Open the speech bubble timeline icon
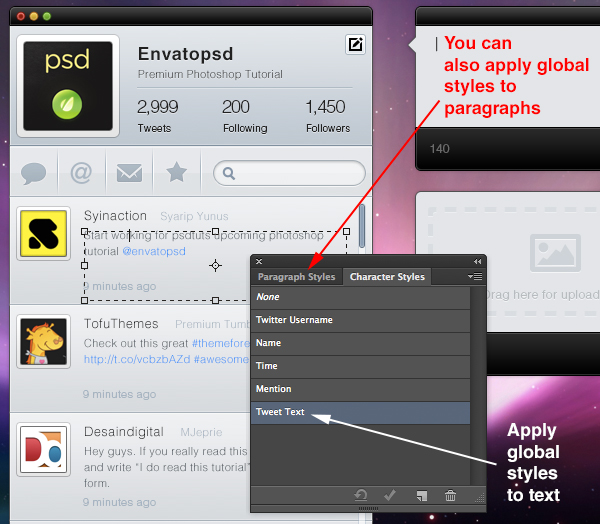The height and width of the screenshot is (524, 600). pyautogui.click(x=34, y=173)
